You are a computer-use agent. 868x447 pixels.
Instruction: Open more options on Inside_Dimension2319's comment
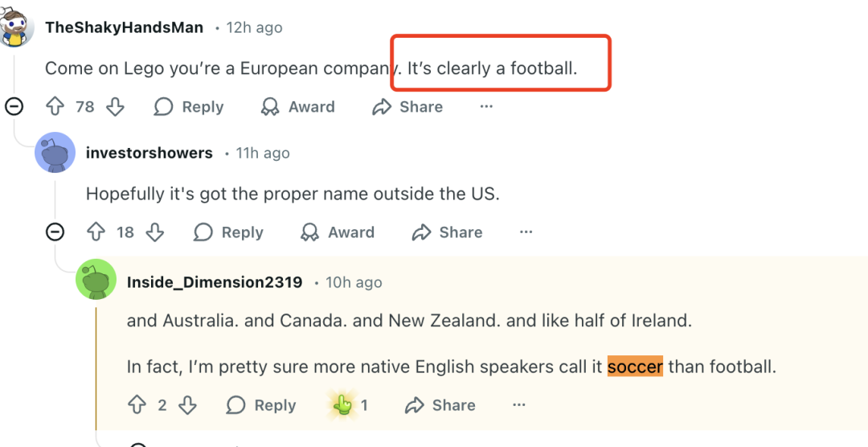pos(518,405)
